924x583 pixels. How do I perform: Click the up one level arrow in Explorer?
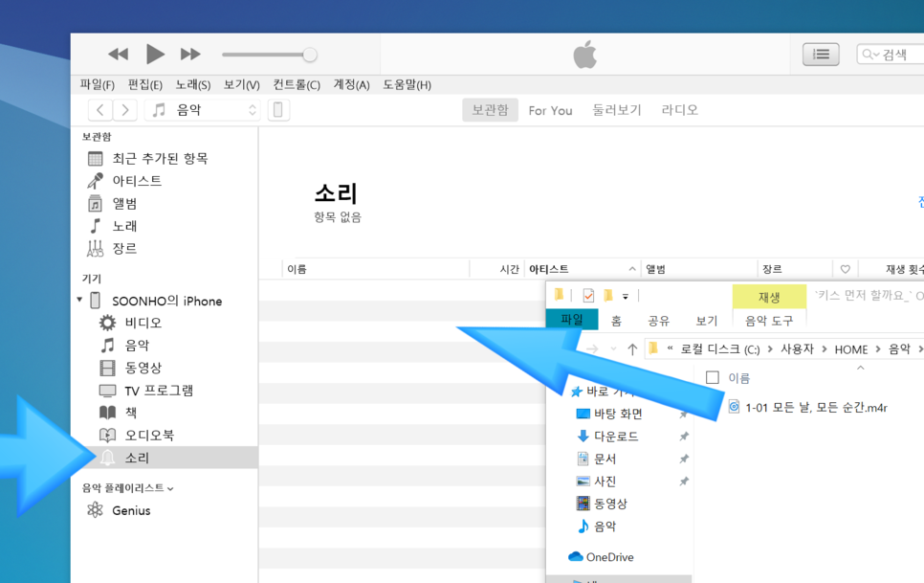click(x=632, y=349)
